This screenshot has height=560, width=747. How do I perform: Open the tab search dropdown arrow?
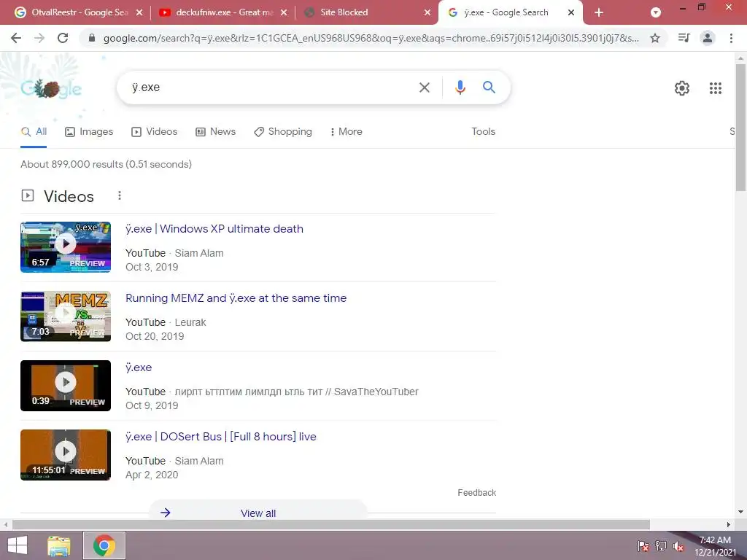tap(656, 13)
